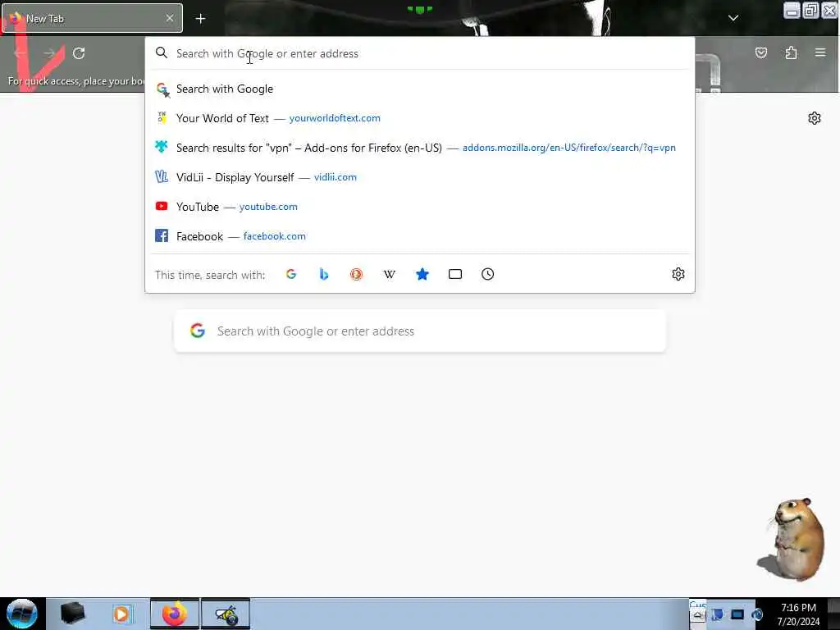Reload the page with the refresh icon
The width and height of the screenshot is (840, 630).
(x=79, y=53)
